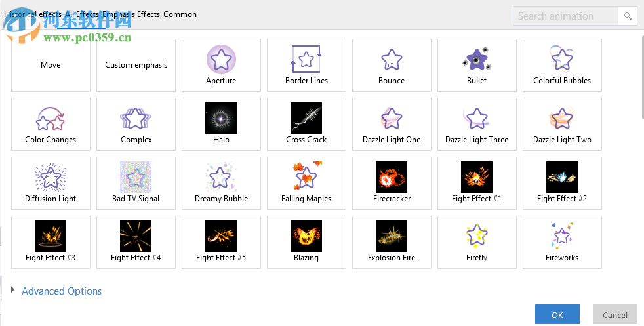This screenshot has width=644, height=326.
Task: Choose the Color Changes effect
Action: click(x=50, y=125)
